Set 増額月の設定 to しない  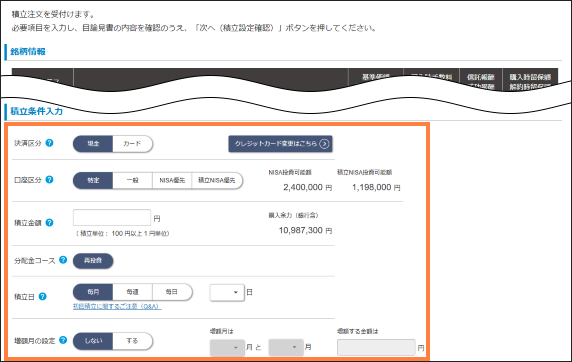point(93,341)
